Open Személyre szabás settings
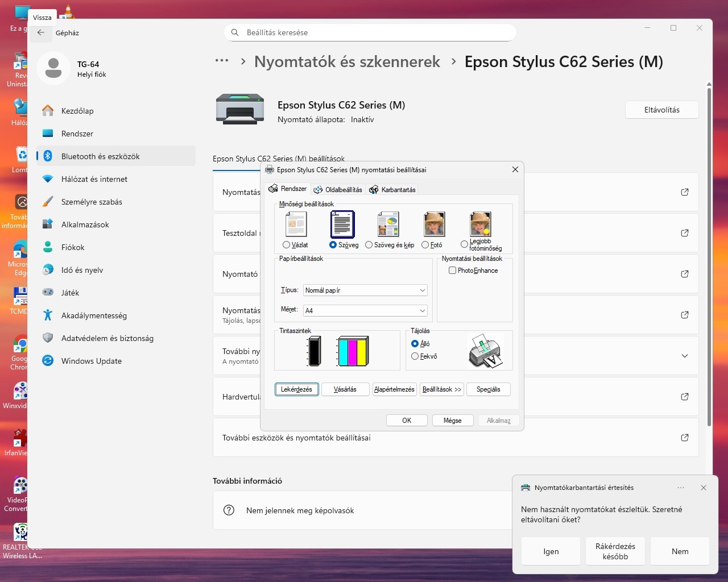728x582 pixels. point(116,202)
